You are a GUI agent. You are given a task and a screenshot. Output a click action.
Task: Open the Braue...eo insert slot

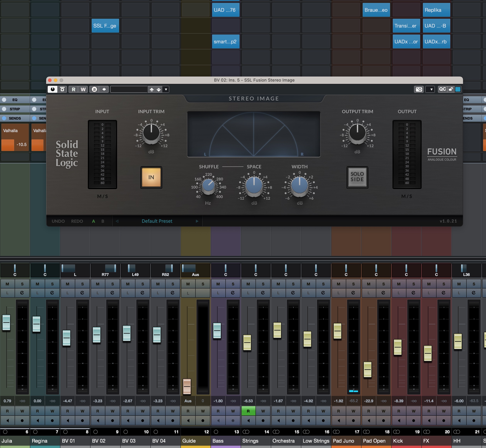click(376, 10)
